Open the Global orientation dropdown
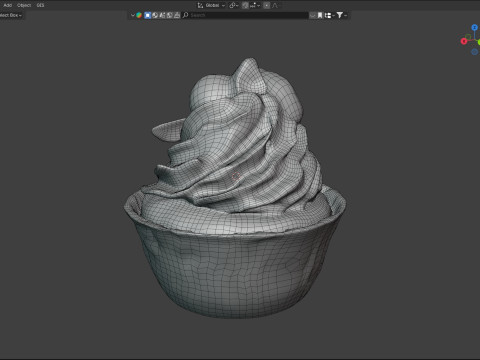This screenshot has width=480, height=360. tap(215, 5)
